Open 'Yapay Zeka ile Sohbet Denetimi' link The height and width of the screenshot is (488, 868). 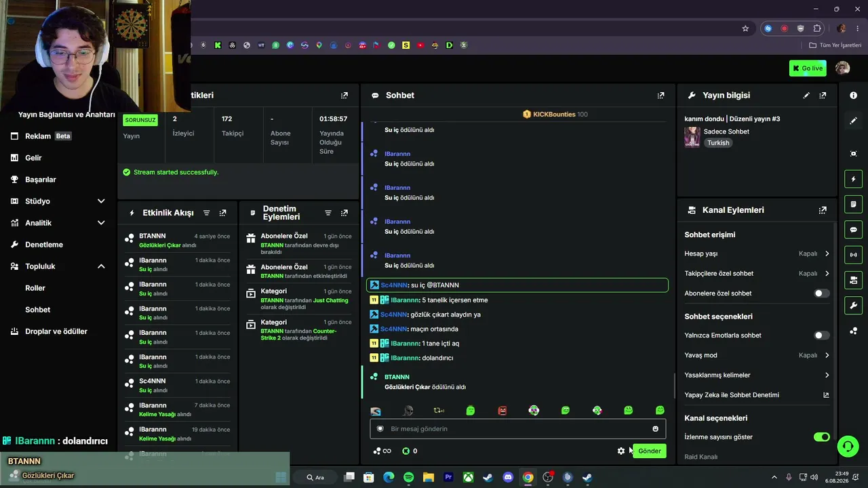point(757,395)
